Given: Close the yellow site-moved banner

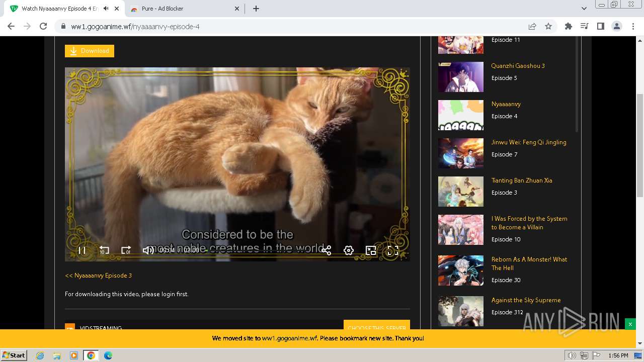Looking at the screenshot, I should tap(630, 324).
